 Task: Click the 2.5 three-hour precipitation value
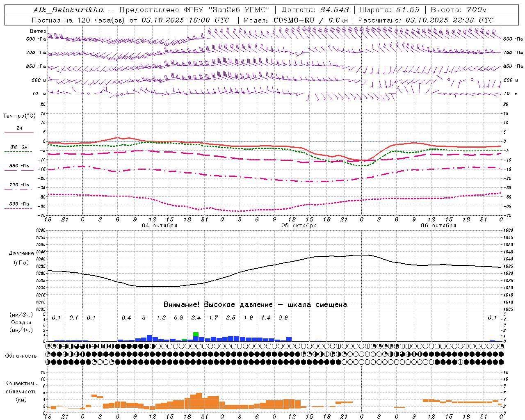pos(231,318)
